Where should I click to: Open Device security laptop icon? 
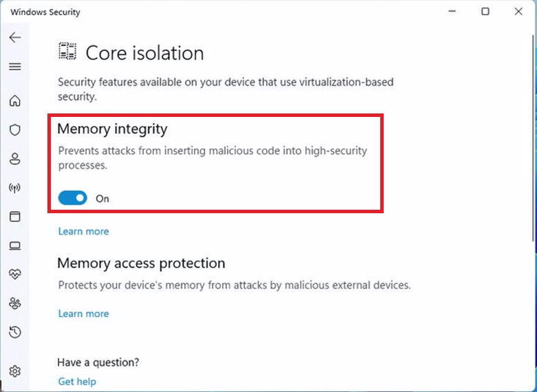click(14, 246)
